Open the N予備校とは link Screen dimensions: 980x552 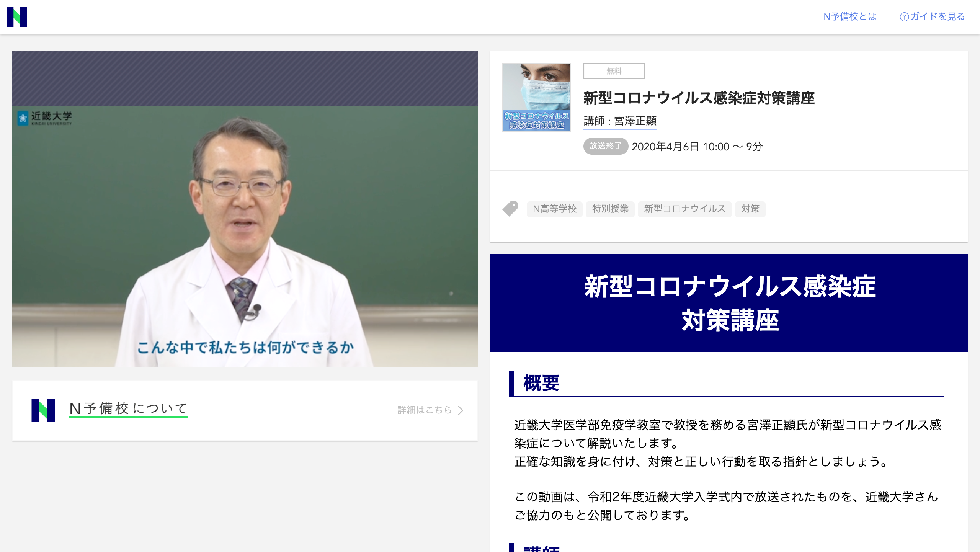click(x=849, y=16)
